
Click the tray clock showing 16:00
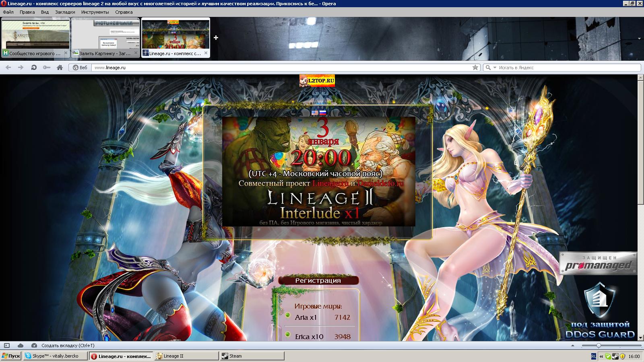[x=634, y=356]
